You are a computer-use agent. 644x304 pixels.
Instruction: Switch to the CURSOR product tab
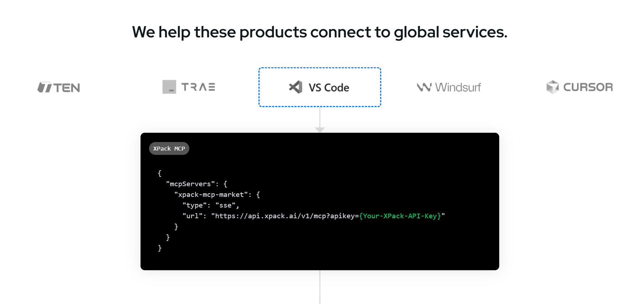tap(580, 87)
